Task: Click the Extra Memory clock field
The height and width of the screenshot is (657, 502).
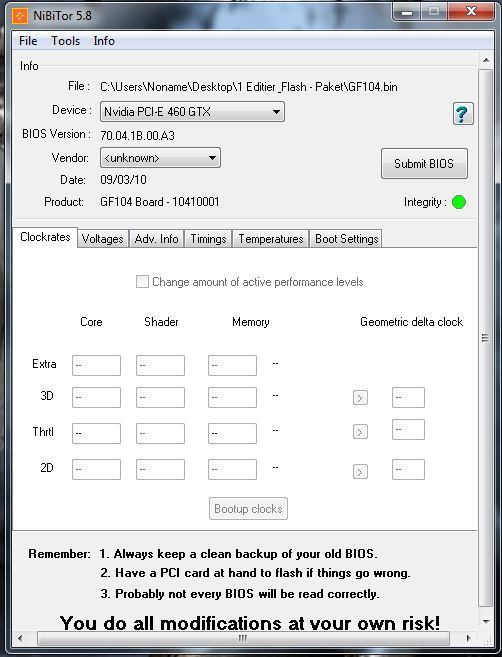Action: tap(232, 365)
